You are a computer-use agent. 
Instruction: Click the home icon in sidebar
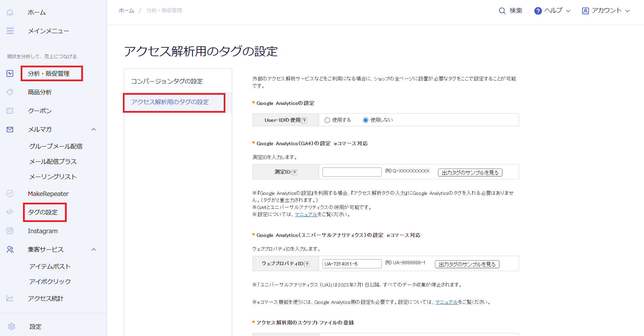click(x=10, y=12)
